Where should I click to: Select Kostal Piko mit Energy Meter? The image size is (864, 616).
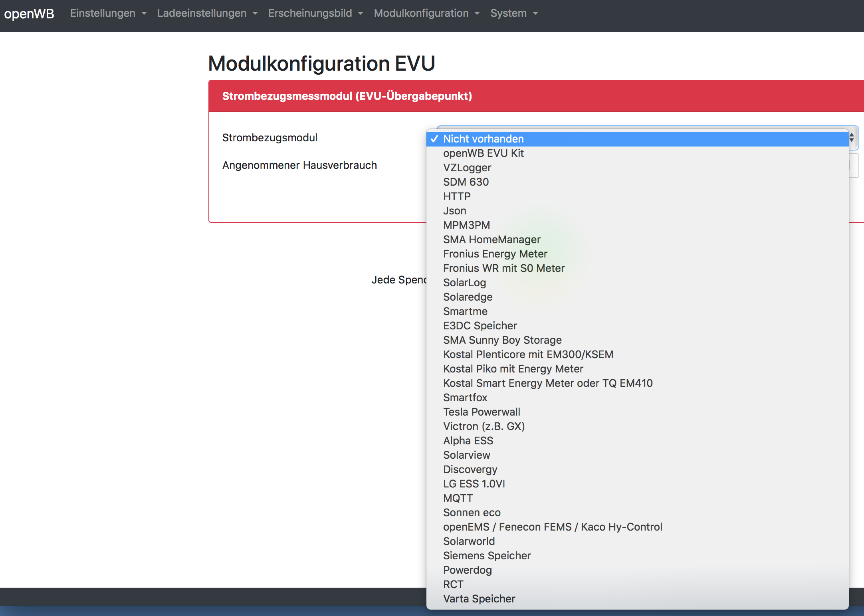point(513,369)
